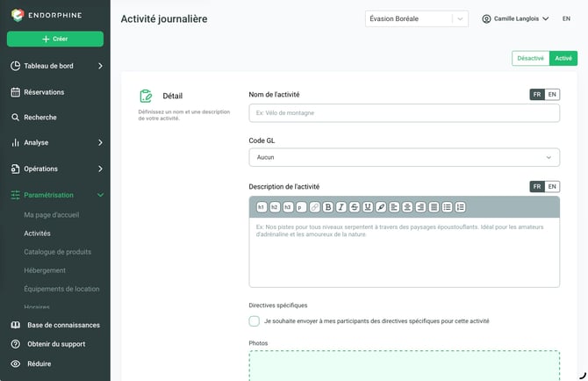The image size is (588, 381).
Task: Apply italic formatting in description toolbar
Action: (341, 207)
